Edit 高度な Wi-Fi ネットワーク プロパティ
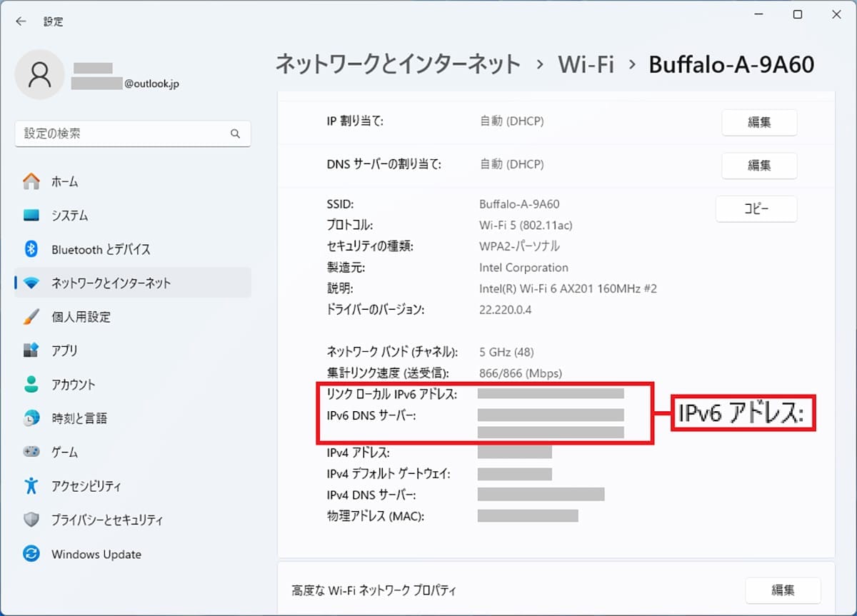The width and height of the screenshot is (857, 616). pyautogui.click(x=783, y=590)
